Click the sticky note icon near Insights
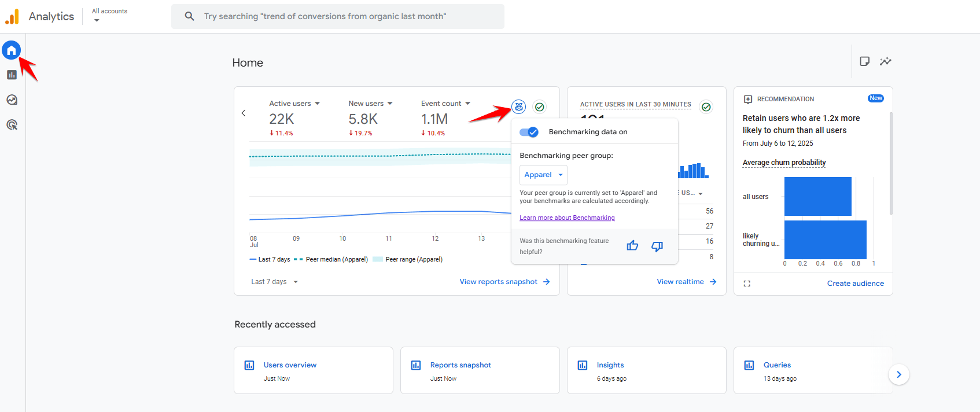Screen dimensions: 980x412 pos(864,61)
